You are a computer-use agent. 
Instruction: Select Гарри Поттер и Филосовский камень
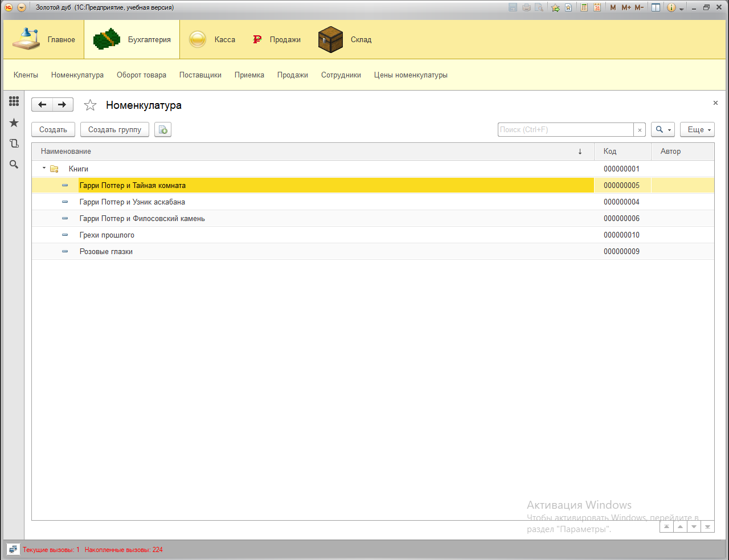point(373,218)
